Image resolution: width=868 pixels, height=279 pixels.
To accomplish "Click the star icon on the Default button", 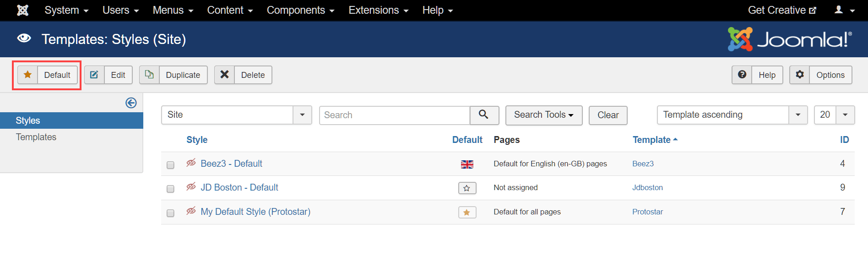I will point(27,75).
